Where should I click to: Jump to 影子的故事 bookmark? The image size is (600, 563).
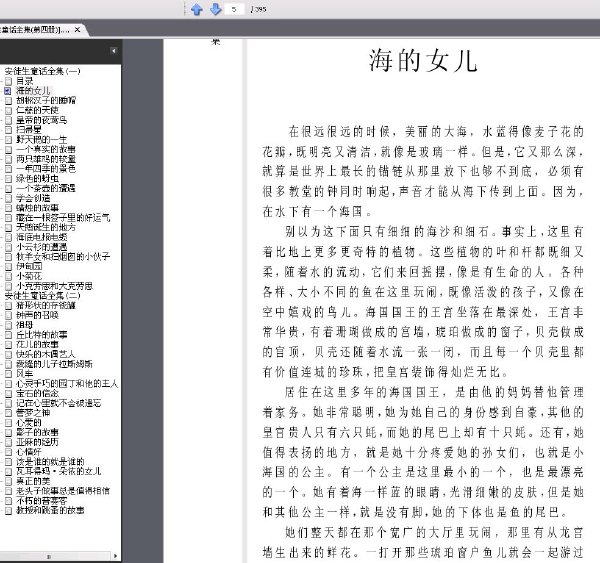click(37, 432)
